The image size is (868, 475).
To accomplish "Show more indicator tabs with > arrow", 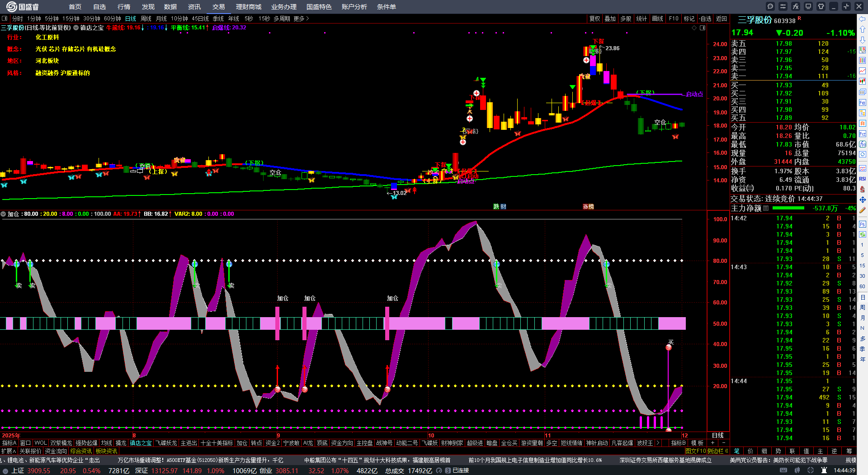I will [658, 443].
